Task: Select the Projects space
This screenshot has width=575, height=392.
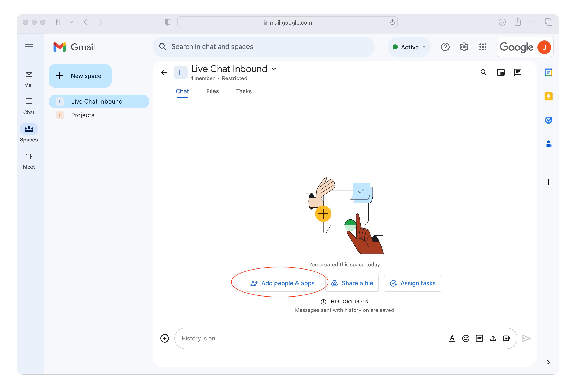Action: point(83,115)
